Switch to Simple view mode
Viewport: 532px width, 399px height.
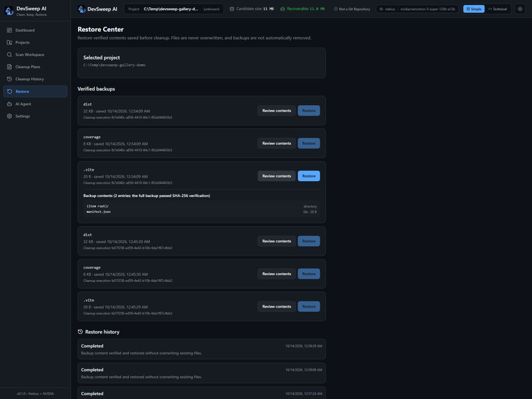click(474, 9)
